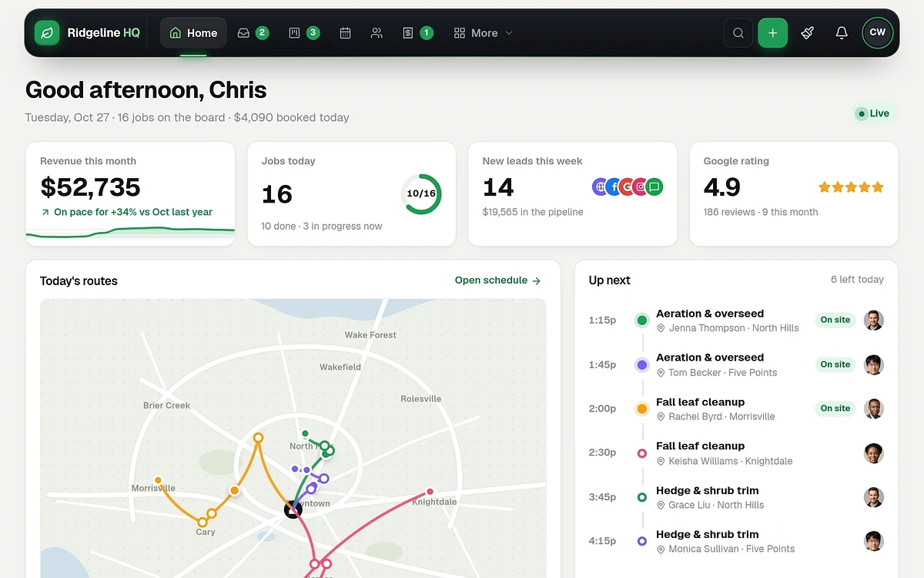Click the green chat message lead source icon
Viewport: 924px width, 578px height.
tap(654, 187)
